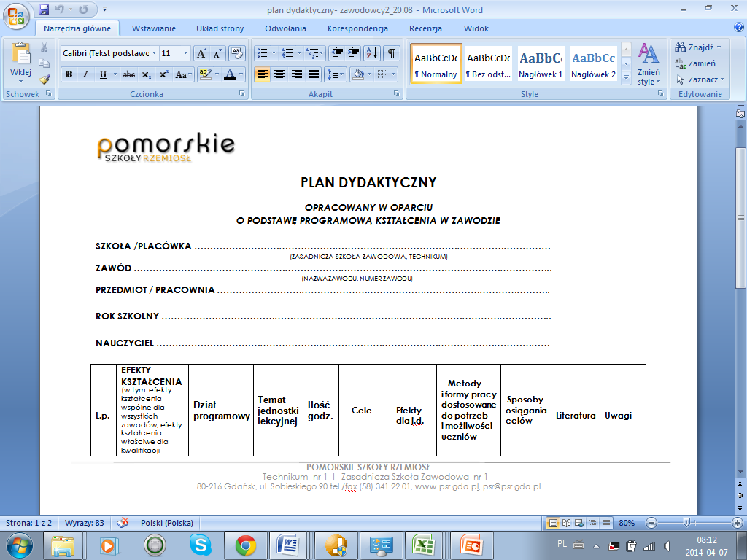Switch to the Widok tab
The width and height of the screenshot is (747, 560).
tap(476, 28)
